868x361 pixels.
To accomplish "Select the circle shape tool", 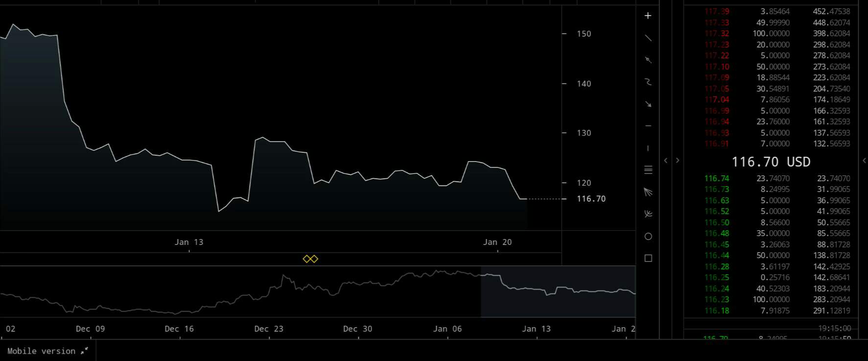I will click(x=648, y=236).
